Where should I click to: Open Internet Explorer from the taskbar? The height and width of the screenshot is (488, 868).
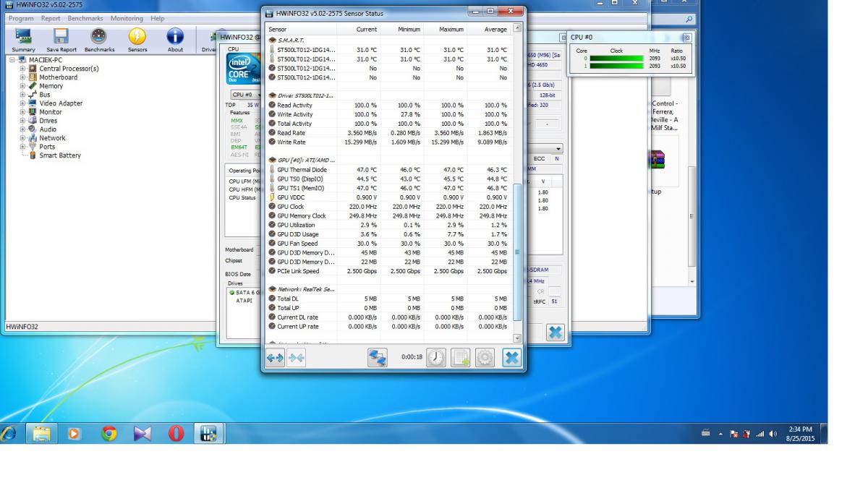tap(9, 433)
